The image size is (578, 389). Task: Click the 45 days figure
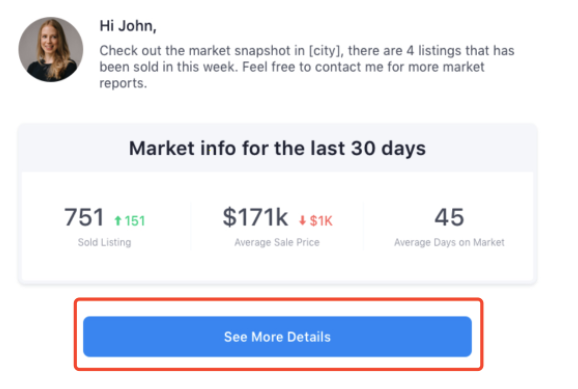[x=449, y=217]
